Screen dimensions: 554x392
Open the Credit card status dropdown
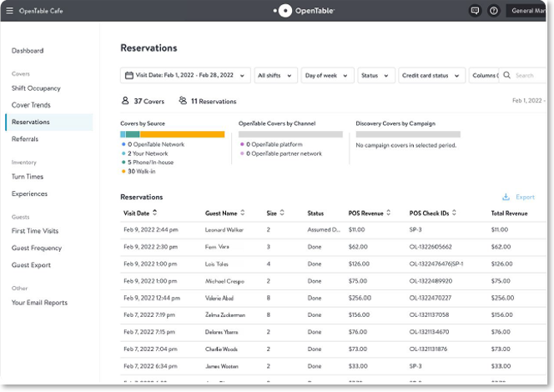point(431,76)
